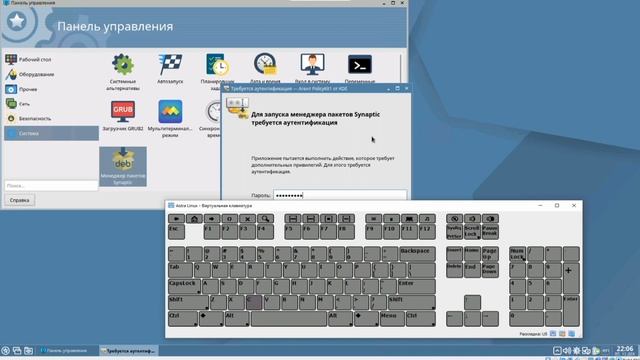Image resolution: width=640 pixels, height=360 pixels.
Task: Click the Tab key on virtual keyboard
Action: (180, 270)
